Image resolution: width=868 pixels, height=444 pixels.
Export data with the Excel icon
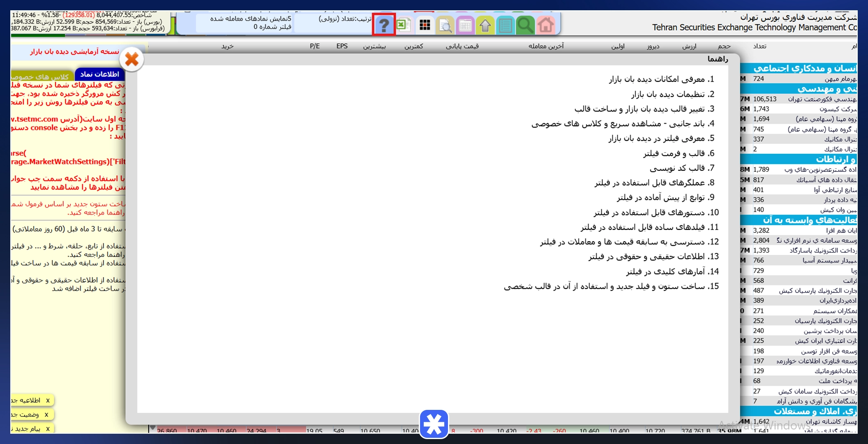tap(404, 25)
